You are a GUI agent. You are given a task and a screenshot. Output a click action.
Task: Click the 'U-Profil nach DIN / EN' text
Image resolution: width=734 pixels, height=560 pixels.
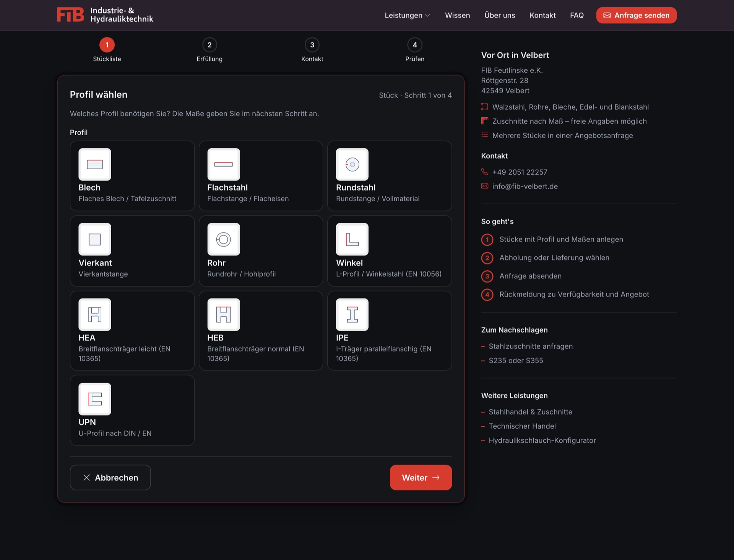115,433
